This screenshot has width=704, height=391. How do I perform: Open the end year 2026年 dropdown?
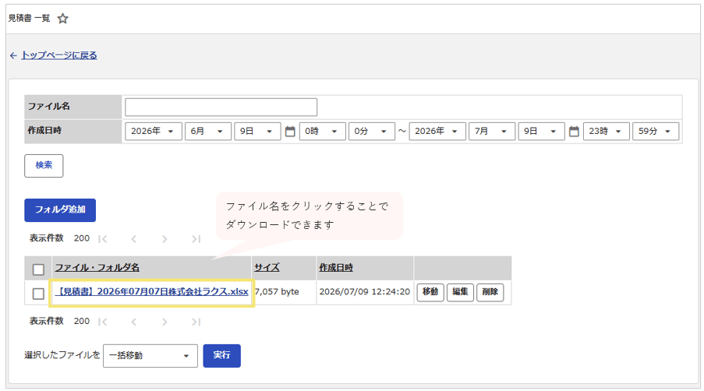tap(437, 131)
